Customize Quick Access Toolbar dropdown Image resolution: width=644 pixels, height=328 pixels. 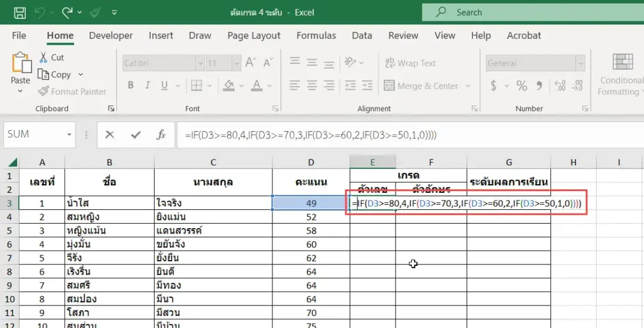(x=114, y=13)
